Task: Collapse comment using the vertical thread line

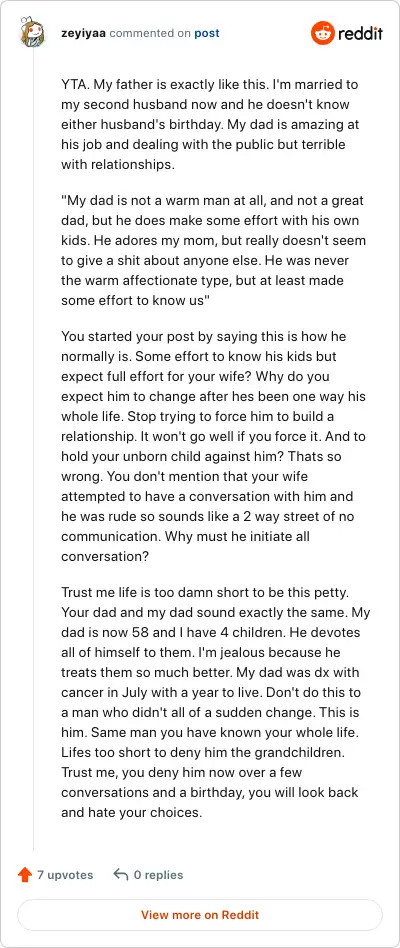Action: [33, 453]
